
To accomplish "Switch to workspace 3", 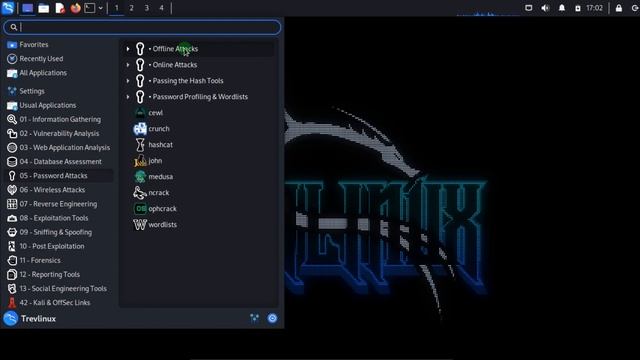I will pos(147,8).
